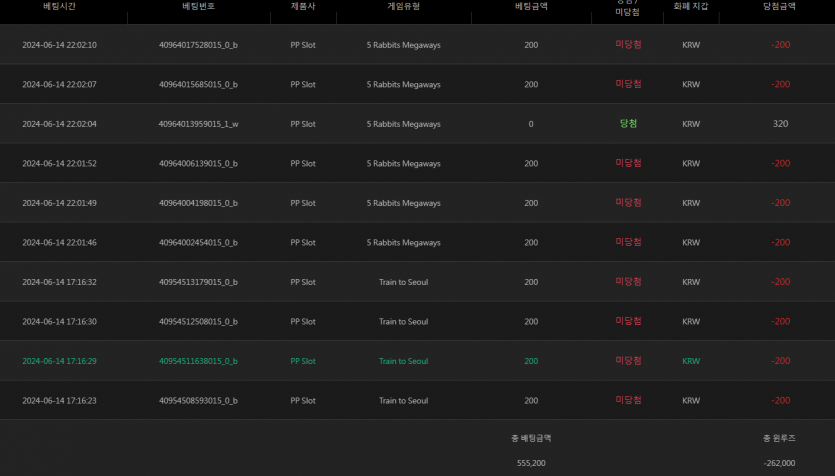Image resolution: width=835 pixels, height=476 pixels.
Task: Click the green 당첨 win status
Action: tap(628, 124)
